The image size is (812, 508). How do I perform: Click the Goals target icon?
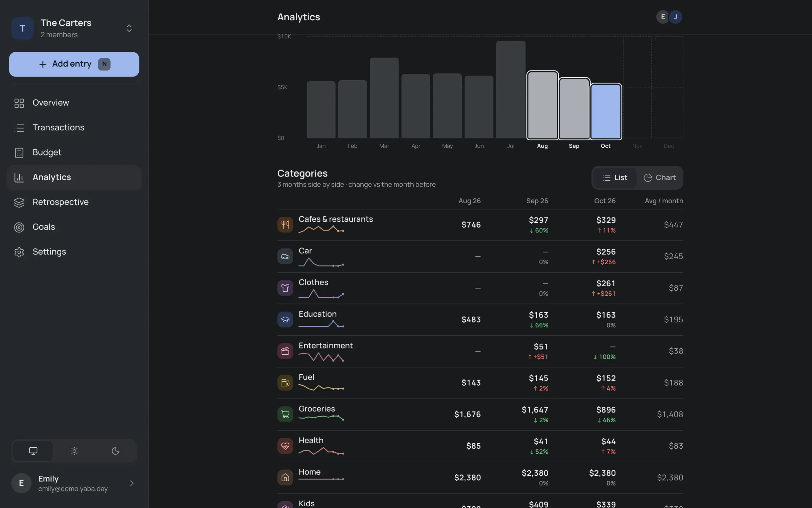coord(19,227)
